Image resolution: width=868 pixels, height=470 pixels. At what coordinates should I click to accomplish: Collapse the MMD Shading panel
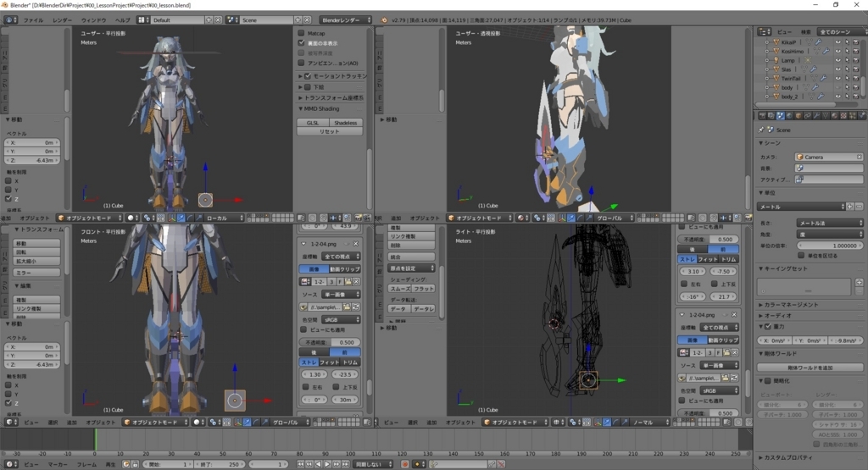(x=301, y=109)
